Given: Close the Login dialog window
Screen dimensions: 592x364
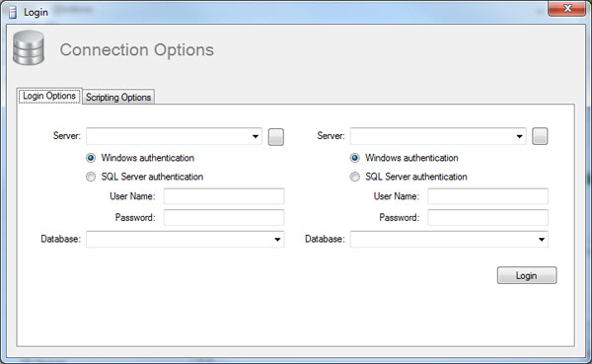Looking at the screenshot, I should pyautogui.click(x=567, y=8).
